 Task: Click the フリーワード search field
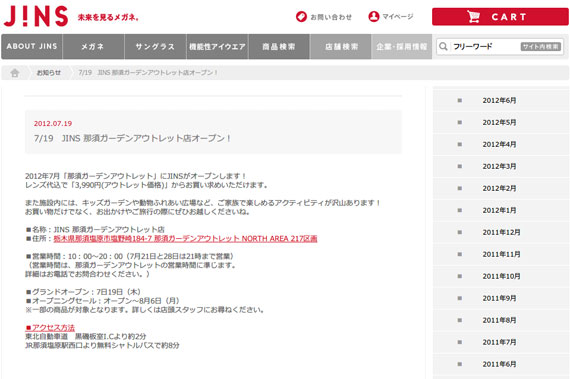tap(485, 47)
